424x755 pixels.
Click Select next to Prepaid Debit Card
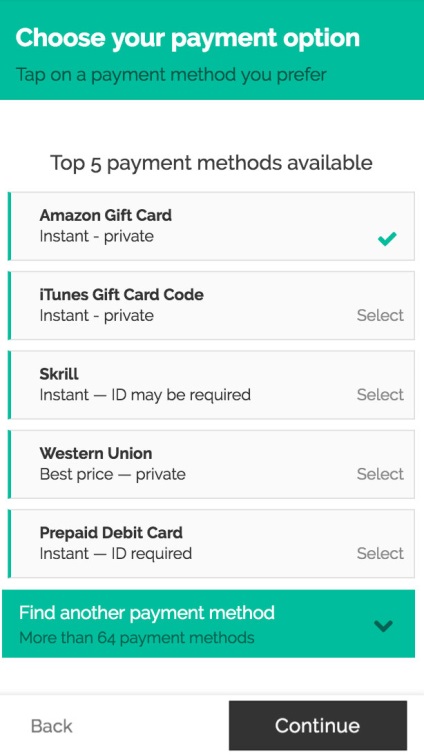(380, 553)
